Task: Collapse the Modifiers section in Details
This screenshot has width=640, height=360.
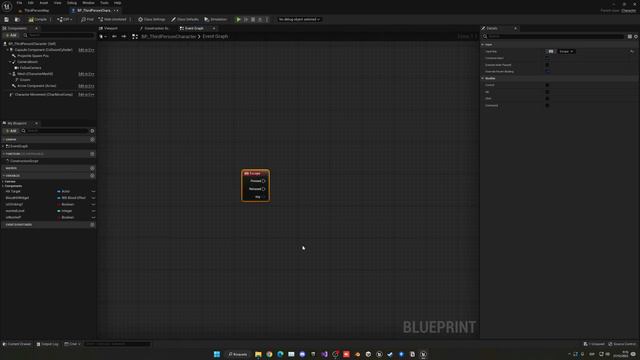Action: point(483,78)
